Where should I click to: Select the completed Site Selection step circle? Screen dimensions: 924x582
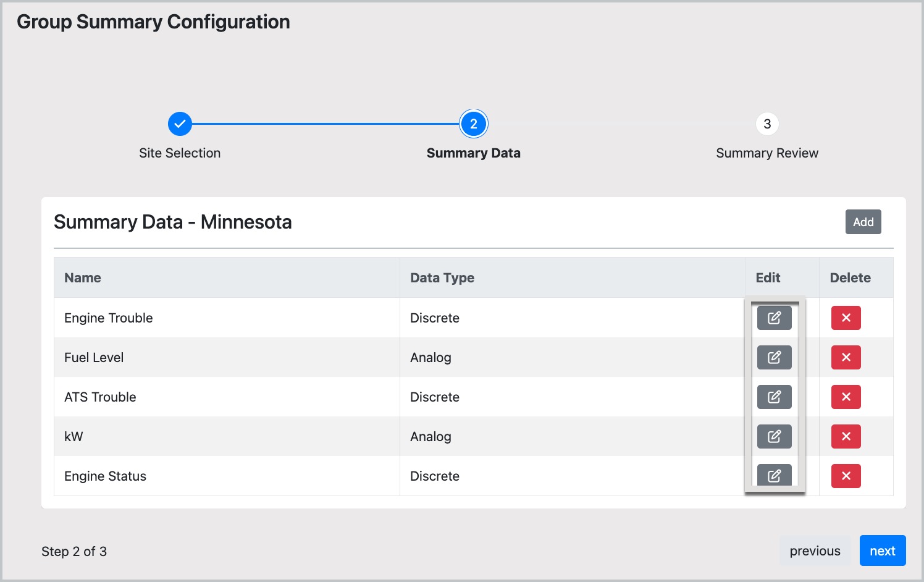pos(180,124)
